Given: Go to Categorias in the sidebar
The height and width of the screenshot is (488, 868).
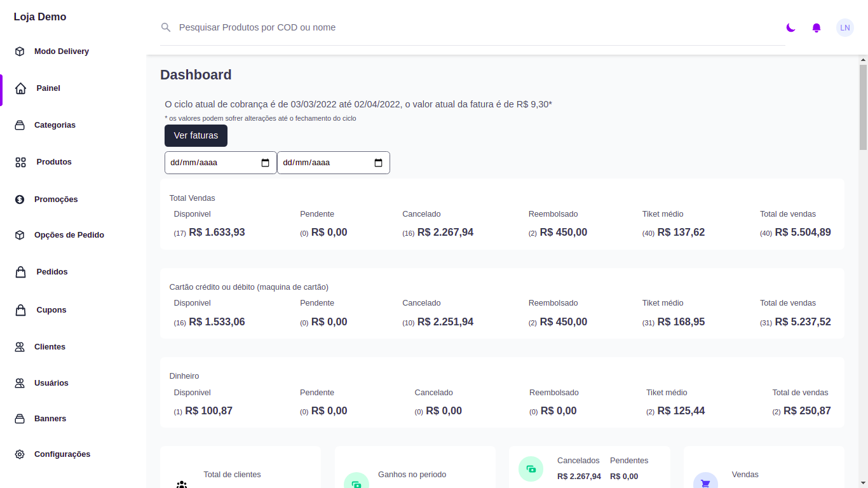Looking at the screenshot, I should coord(55,125).
